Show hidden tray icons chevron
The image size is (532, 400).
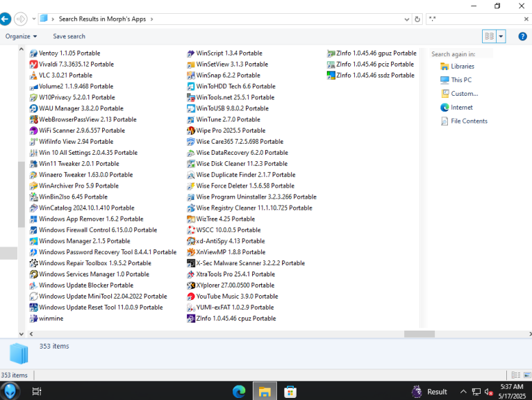(x=463, y=392)
